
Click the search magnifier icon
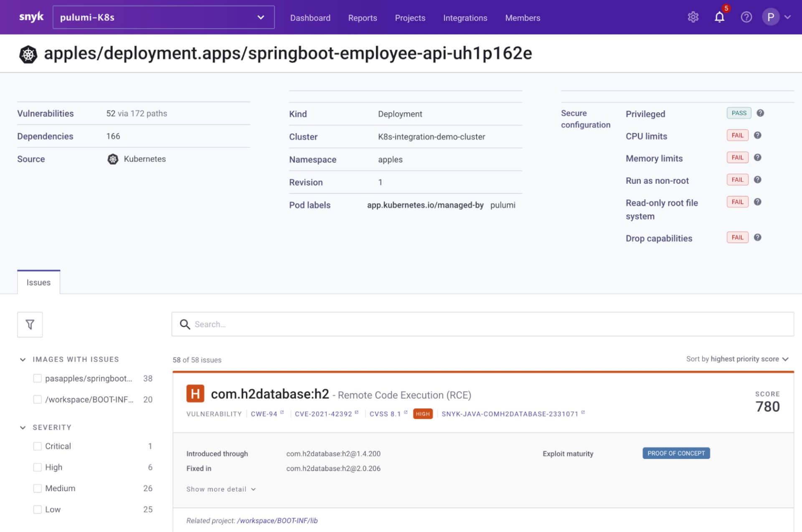point(185,324)
